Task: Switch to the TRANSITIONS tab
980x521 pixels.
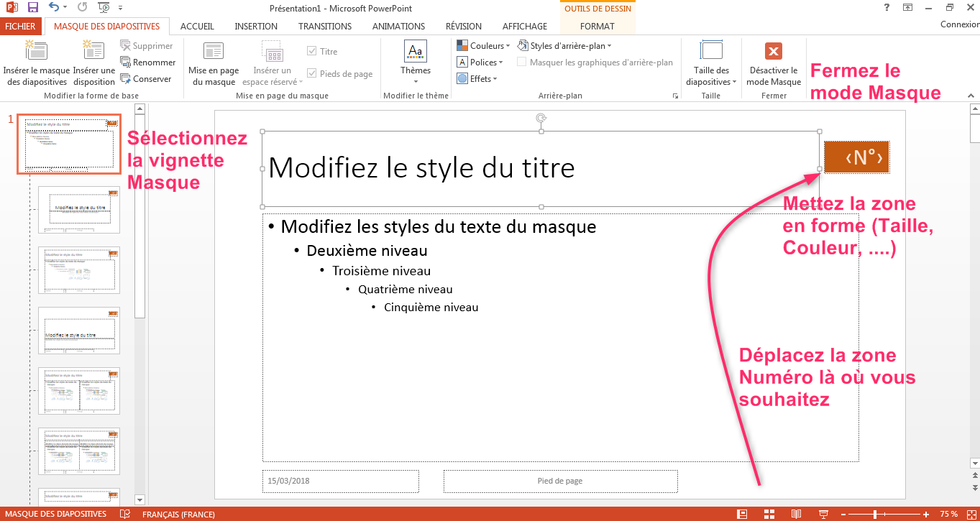Action: click(324, 26)
